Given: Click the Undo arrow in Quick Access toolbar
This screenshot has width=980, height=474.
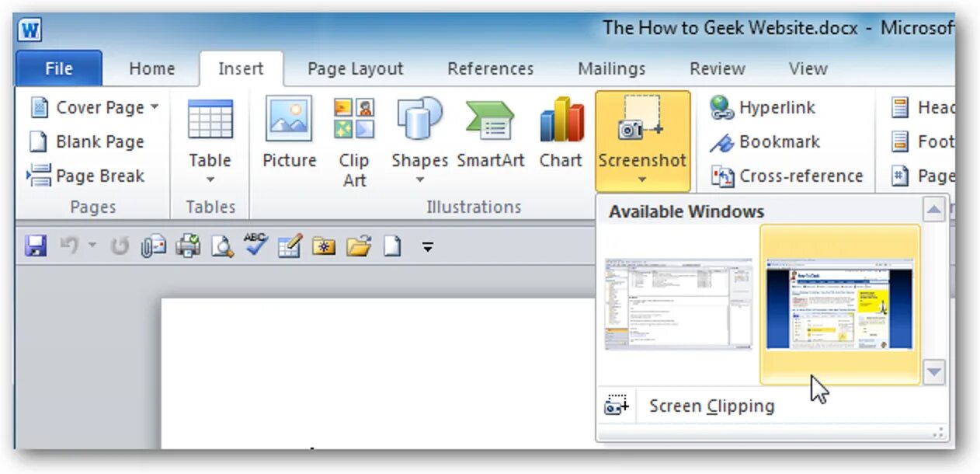Looking at the screenshot, I should (x=69, y=246).
